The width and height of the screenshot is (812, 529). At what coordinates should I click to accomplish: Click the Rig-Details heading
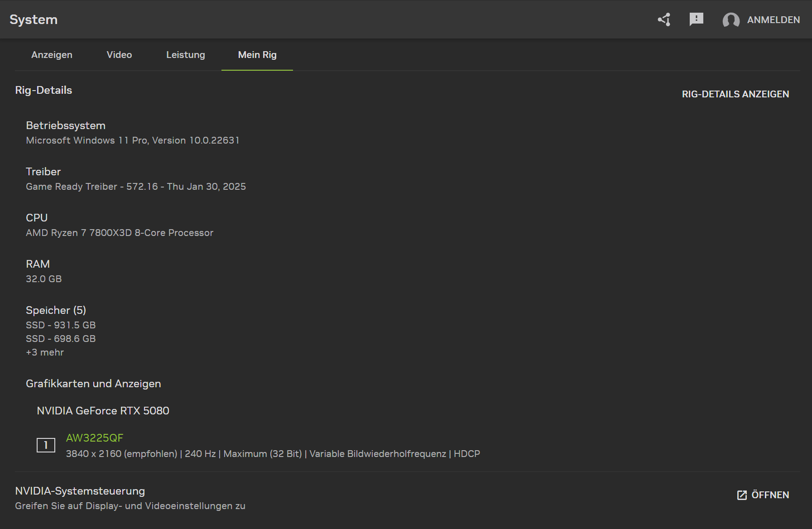pos(43,90)
